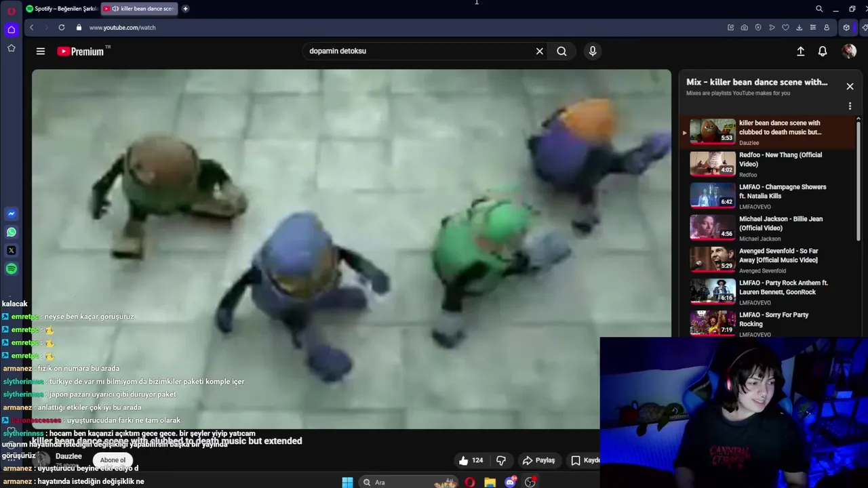Screen dimensions: 868x488
Task: Close the mix playlist panel
Action: click(850, 86)
